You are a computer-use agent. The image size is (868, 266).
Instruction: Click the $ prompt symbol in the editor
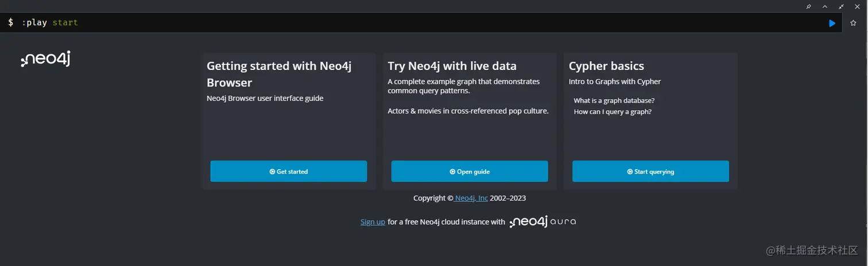(10, 23)
